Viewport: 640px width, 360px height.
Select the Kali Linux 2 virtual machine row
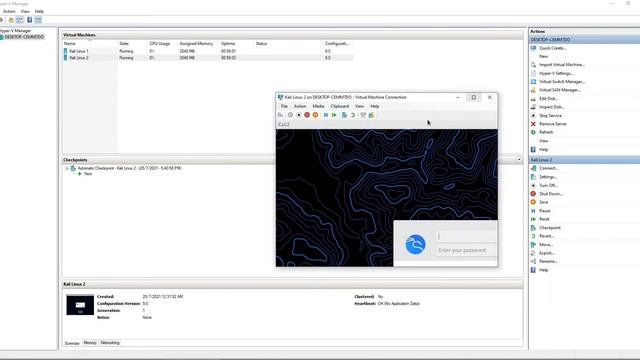click(208, 58)
